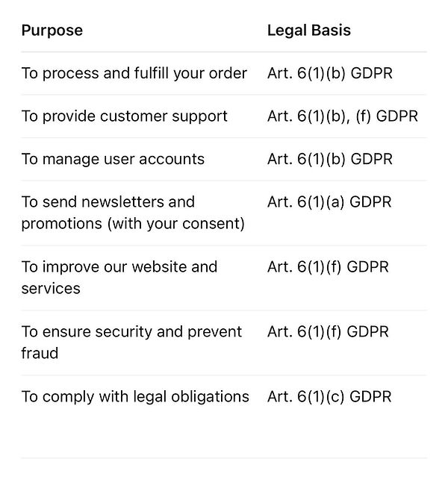This screenshot has height=485, width=448.
Task: Select 'To manage user accounts' text
Action: 113,159
